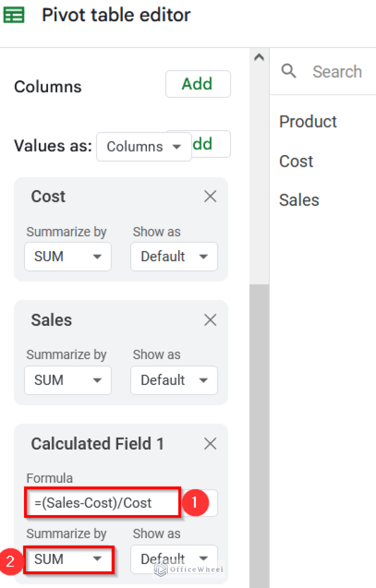Remove Calculated Field 1
The height and width of the screenshot is (588, 376).
pyautogui.click(x=210, y=443)
